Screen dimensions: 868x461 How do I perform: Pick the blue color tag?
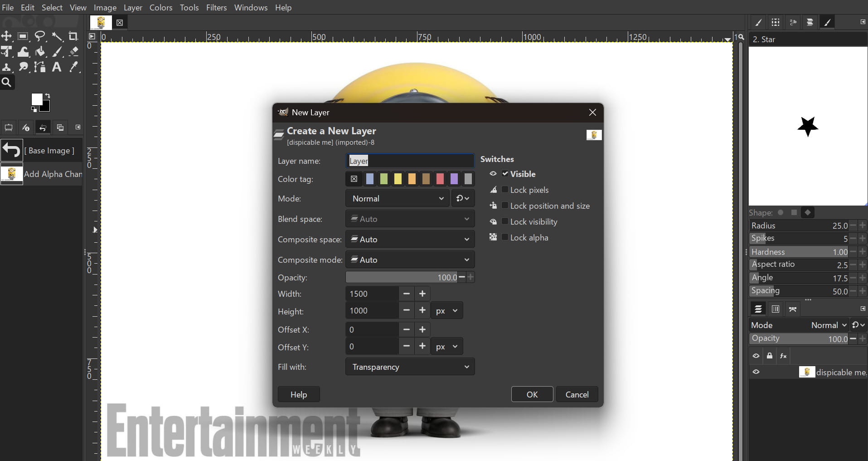[x=370, y=179]
